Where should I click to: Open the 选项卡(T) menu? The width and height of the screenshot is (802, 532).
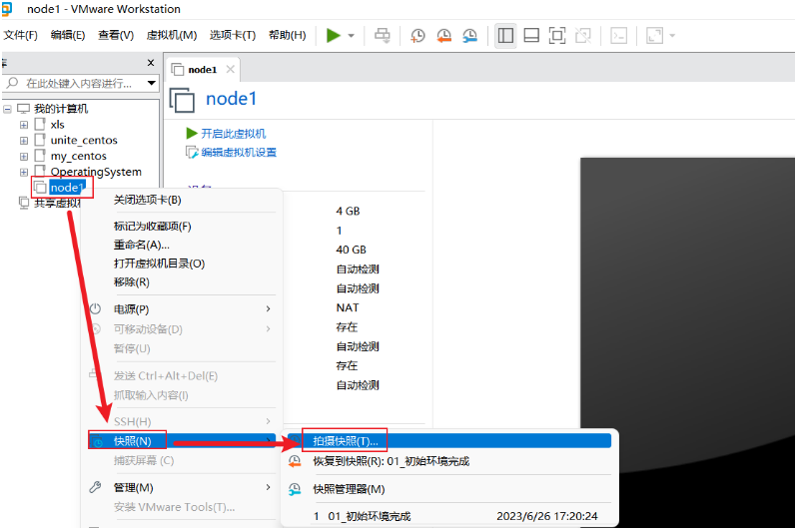point(233,35)
